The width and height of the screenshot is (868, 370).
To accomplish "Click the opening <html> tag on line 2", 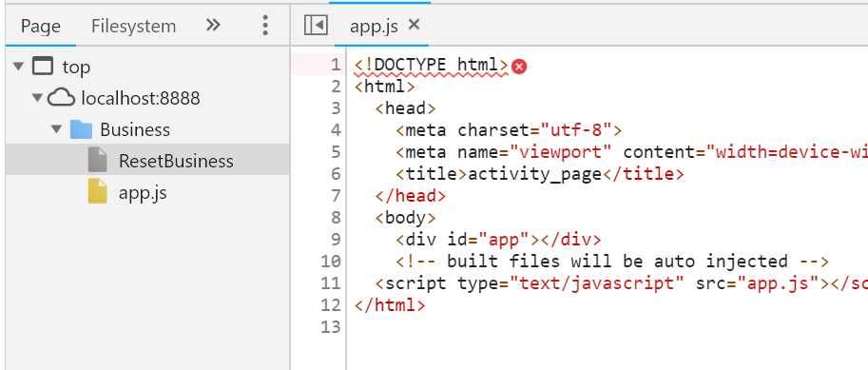I will point(385,87).
